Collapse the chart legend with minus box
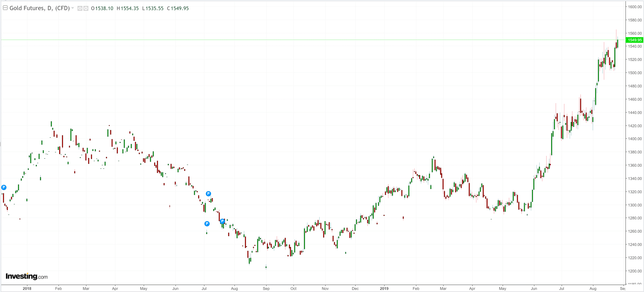Screen dimensions: 644x292 click(x=5, y=8)
